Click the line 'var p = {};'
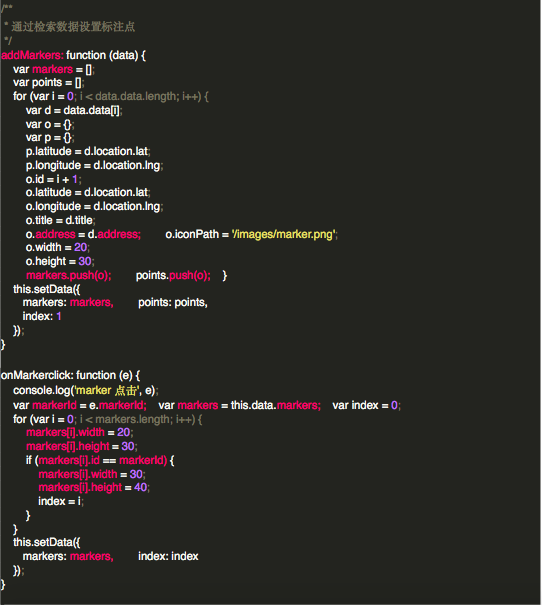This screenshot has height=605, width=542. pos(50,138)
